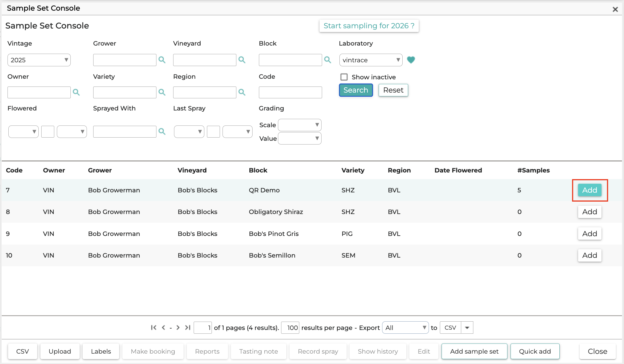Select the Bob's Semillon cell
Viewport: 624px width, 364px height.
tap(272, 255)
